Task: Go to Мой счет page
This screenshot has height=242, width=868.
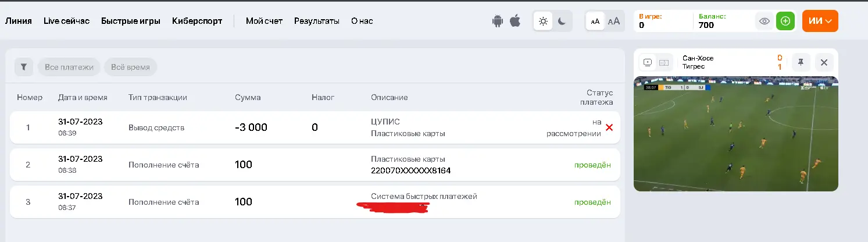Action: pos(264,21)
